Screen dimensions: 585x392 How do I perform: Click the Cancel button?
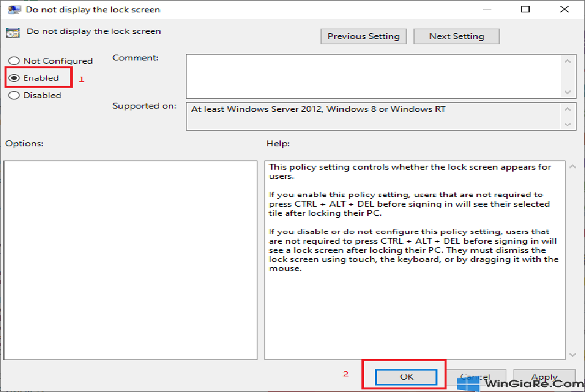coord(475,377)
